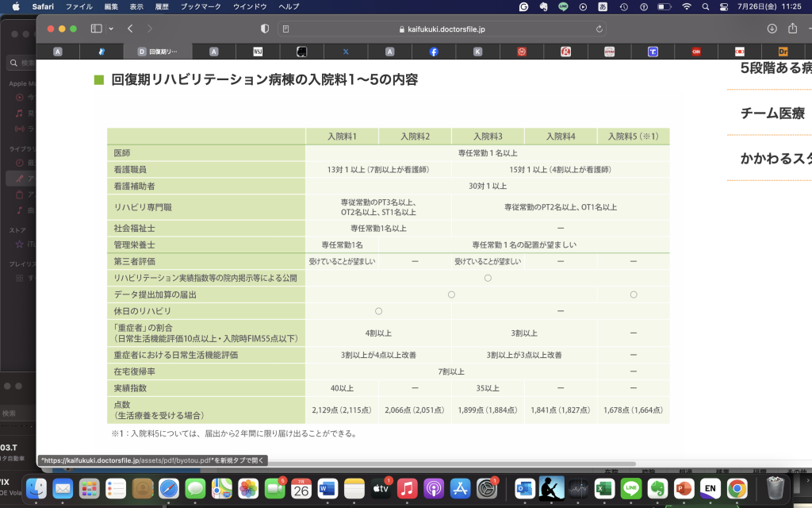Open the Music app in the Dock
Image resolution: width=812 pixels, height=508 pixels.
coord(407,488)
